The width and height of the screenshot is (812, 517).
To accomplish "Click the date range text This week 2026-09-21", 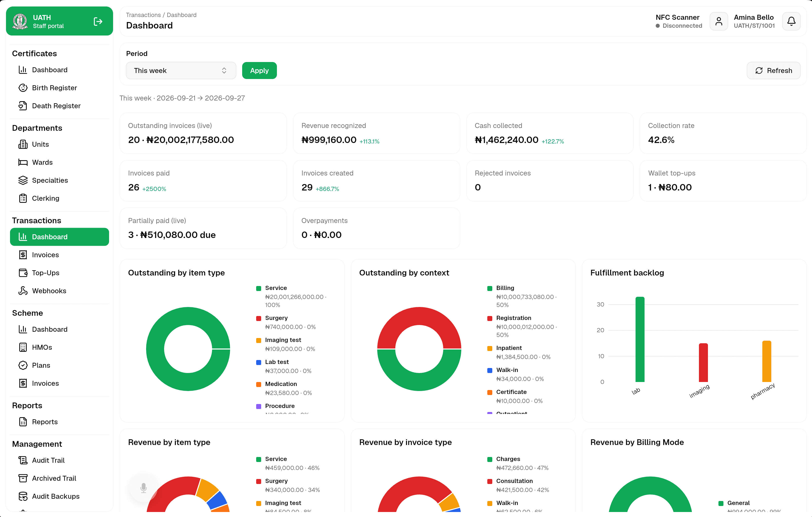I will tap(182, 98).
